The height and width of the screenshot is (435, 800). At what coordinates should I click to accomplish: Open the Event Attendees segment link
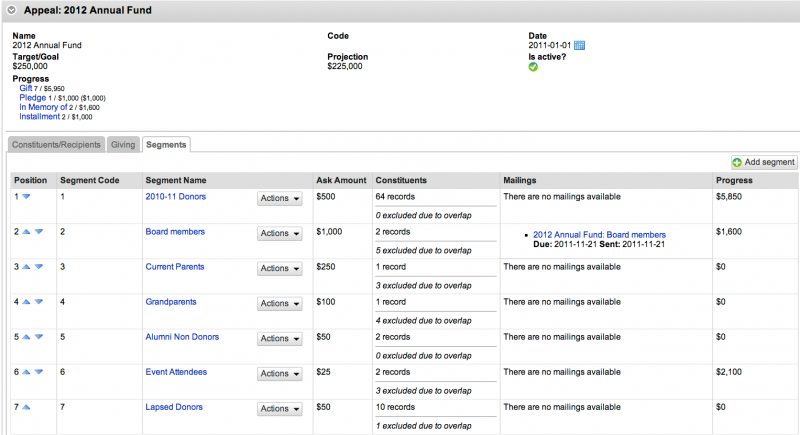176,372
